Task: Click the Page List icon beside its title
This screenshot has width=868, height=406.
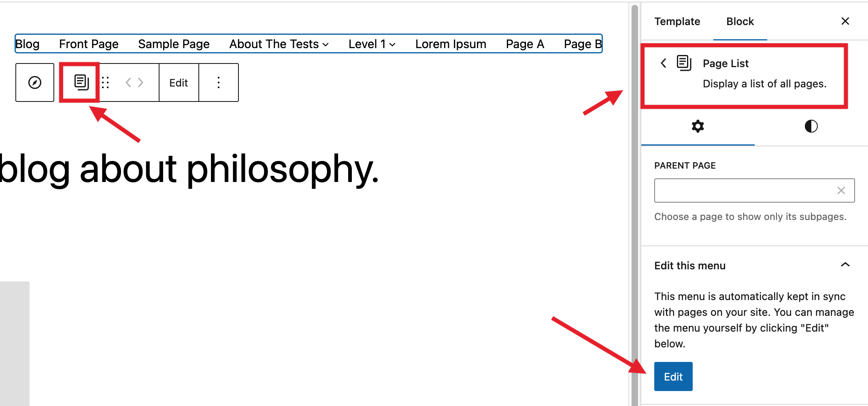Action: coord(684,63)
